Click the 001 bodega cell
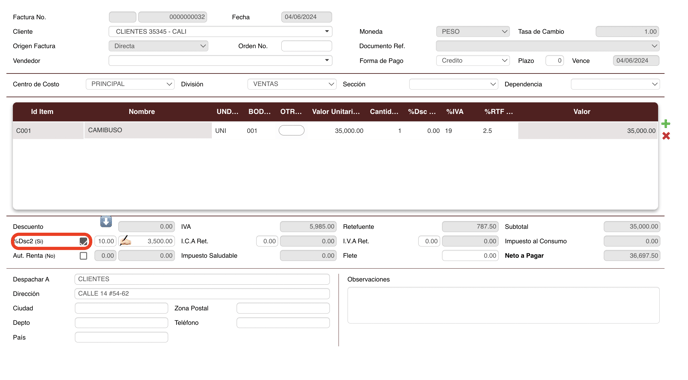Screen dimensions: 688x380 click(x=252, y=131)
